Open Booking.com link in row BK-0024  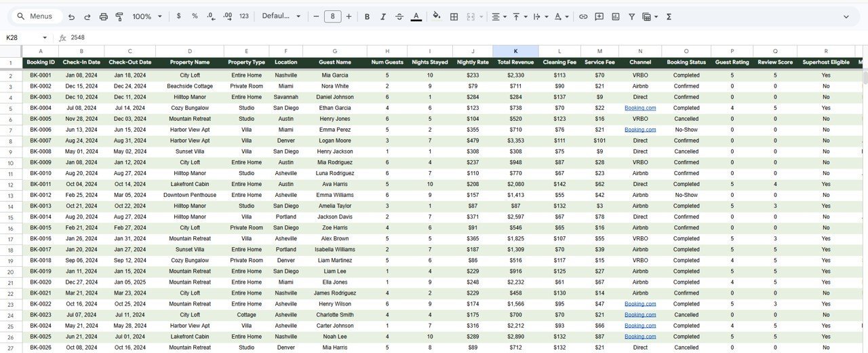click(640, 326)
